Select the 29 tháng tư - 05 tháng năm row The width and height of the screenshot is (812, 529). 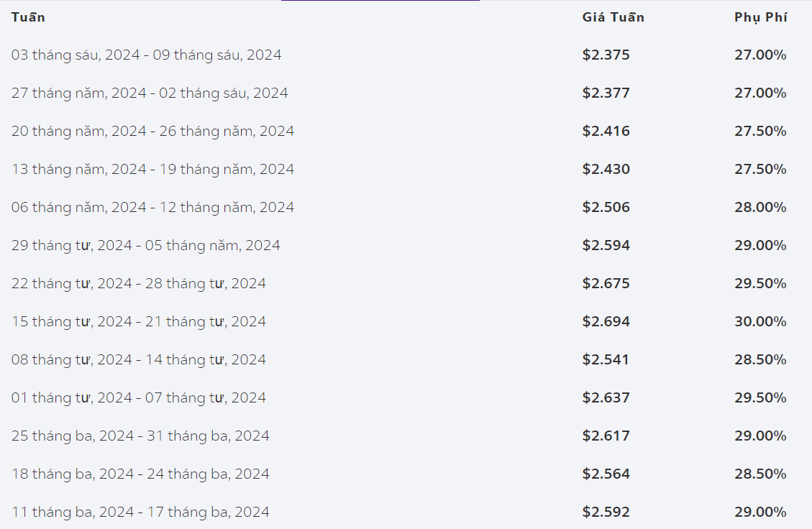coord(406,245)
